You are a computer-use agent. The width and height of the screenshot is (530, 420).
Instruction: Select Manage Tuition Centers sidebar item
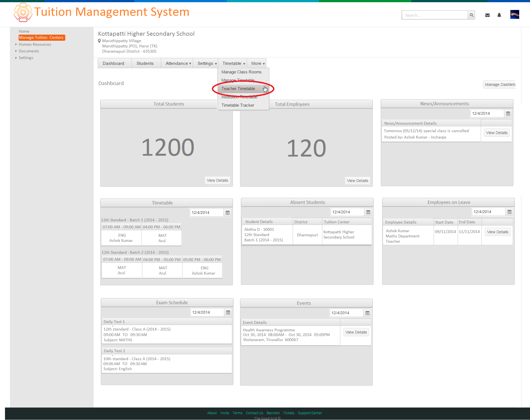point(42,37)
